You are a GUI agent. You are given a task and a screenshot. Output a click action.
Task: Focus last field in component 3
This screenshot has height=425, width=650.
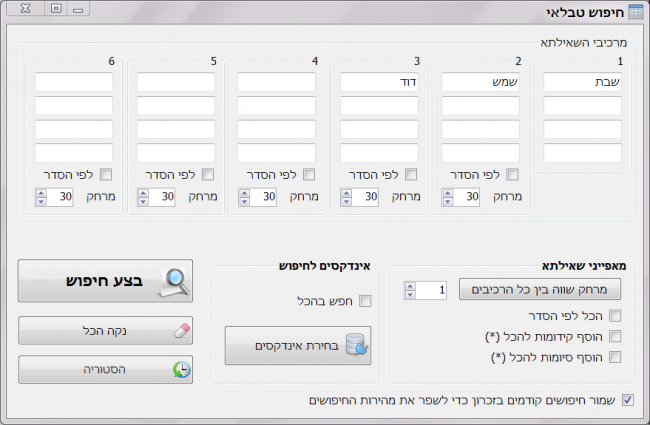379,153
